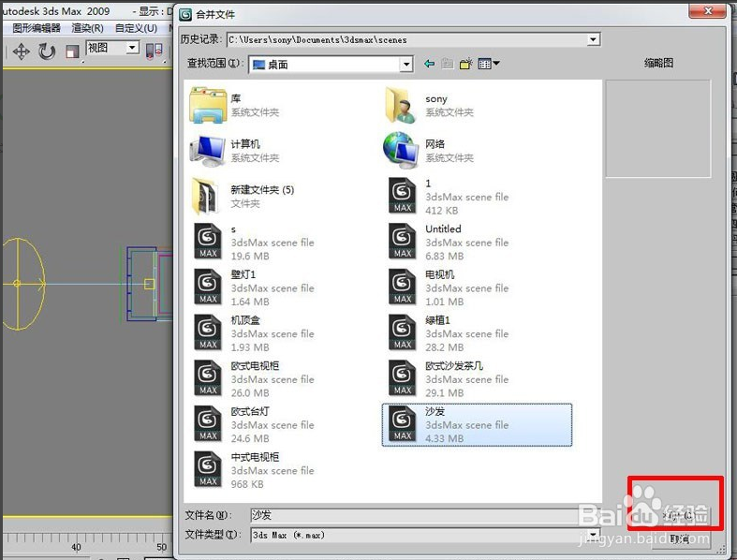The height and width of the screenshot is (560, 737).
Task: Open the 计算机 system folder
Action: (235, 151)
